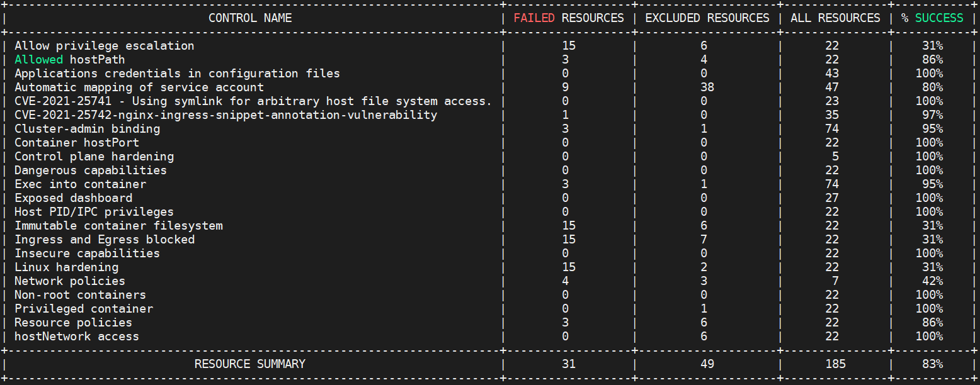980x385 pixels.
Task: Click the Immutable container filesystem entry
Action: (118, 226)
